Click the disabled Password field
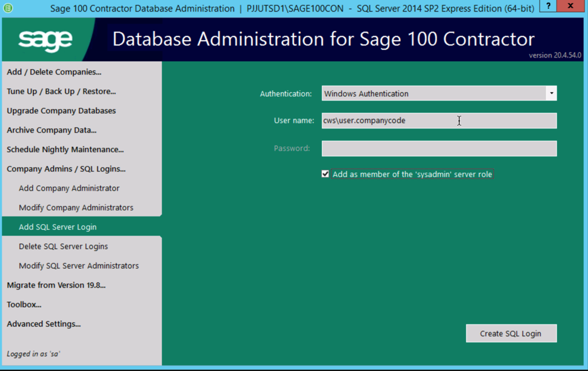 pyautogui.click(x=439, y=149)
